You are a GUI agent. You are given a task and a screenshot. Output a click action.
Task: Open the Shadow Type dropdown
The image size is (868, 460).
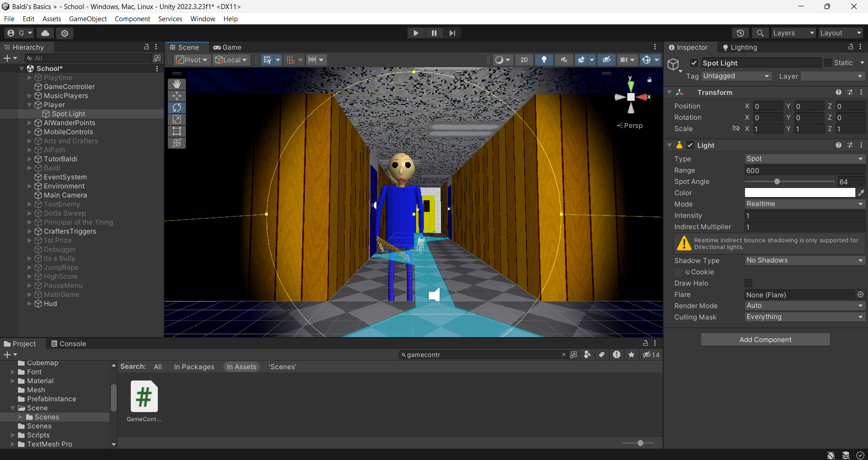pyautogui.click(x=805, y=260)
